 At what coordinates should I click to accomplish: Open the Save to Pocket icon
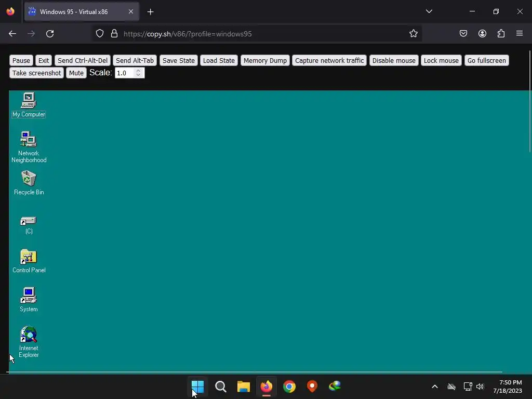tap(463, 34)
